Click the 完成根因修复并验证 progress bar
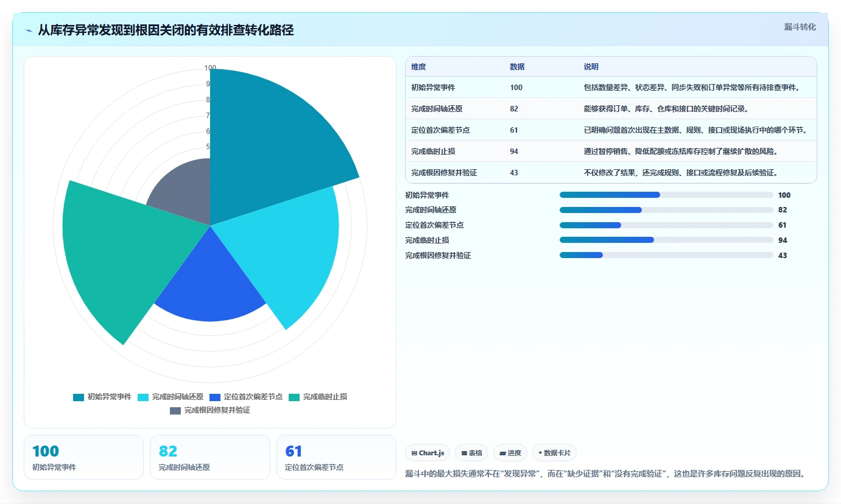 (666, 255)
